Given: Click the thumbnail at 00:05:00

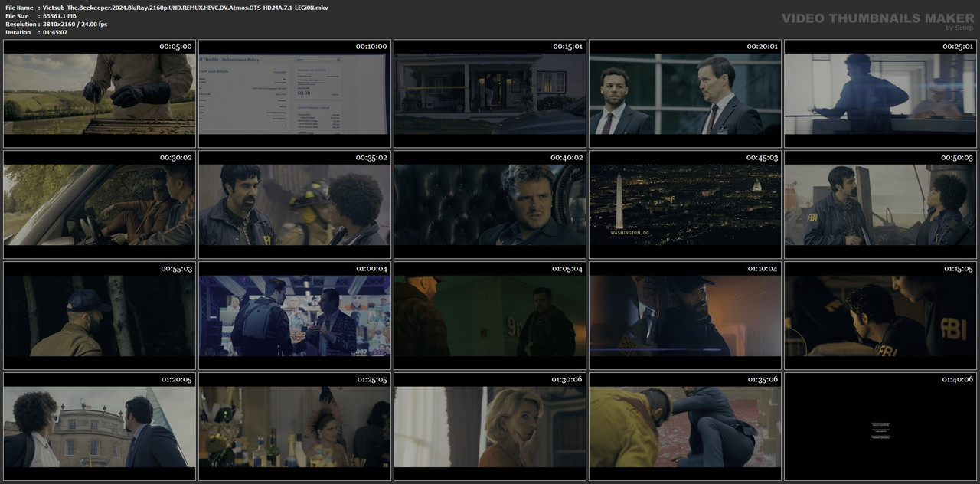Looking at the screenshot, I should pyautogui.click(x=100, y=93).
